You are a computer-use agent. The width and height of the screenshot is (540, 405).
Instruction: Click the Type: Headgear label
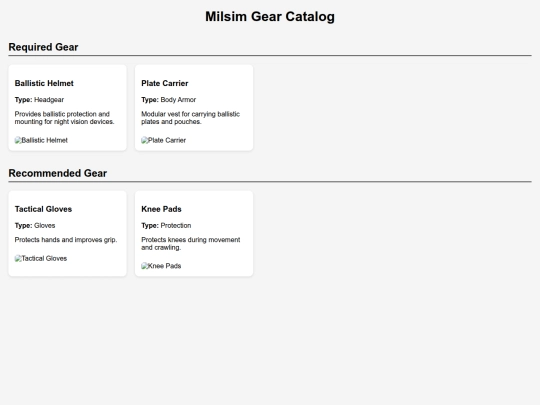(x=39, y=100)
